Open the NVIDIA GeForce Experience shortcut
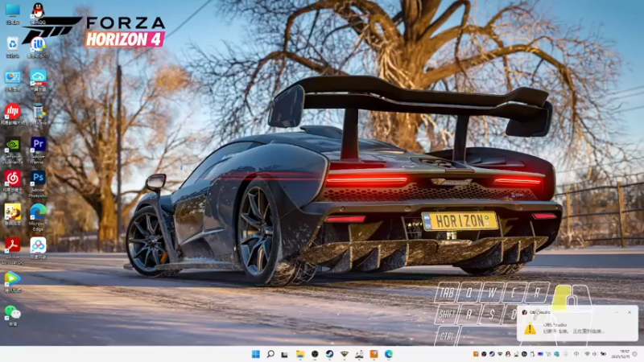644x362 pixels. coord(13,151)
